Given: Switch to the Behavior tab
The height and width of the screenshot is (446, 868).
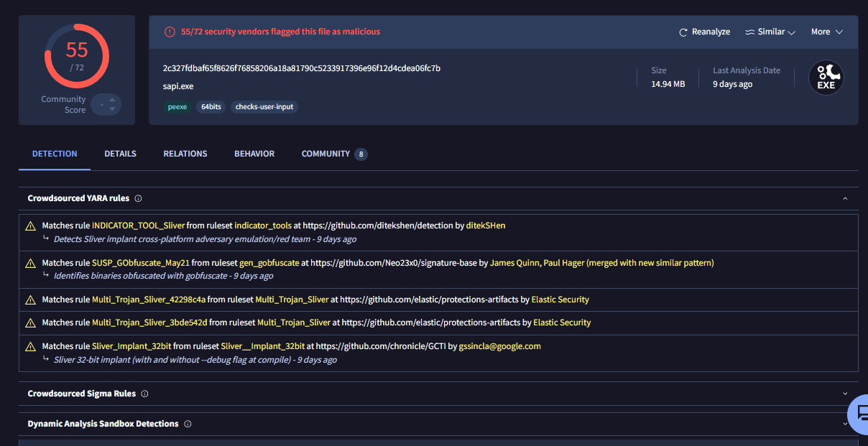Looking at the screenshot, I should coord(254,154).
